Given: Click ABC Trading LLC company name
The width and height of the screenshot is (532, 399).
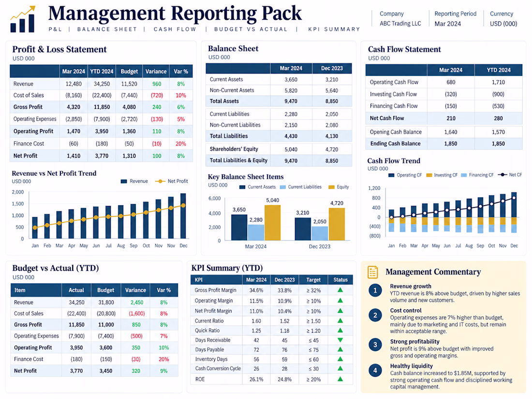Looking at the screenshot, I should pyautogui.click(x=400, y=23).
